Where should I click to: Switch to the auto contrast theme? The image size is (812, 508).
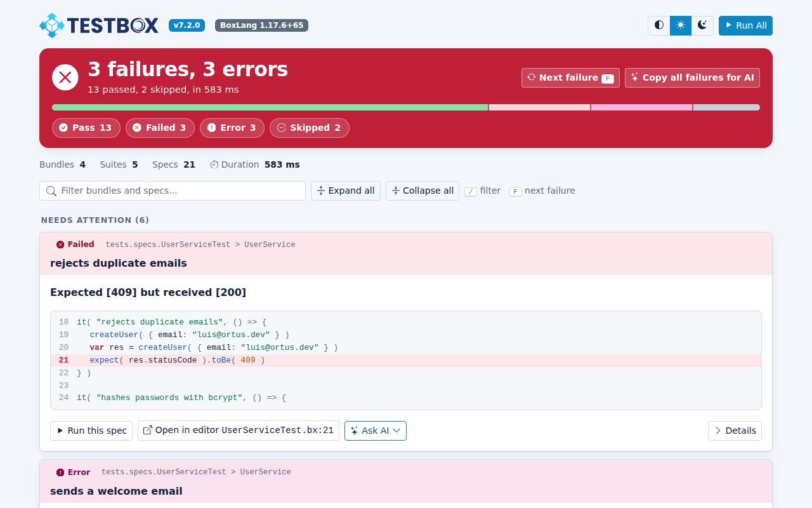point(659,25)
